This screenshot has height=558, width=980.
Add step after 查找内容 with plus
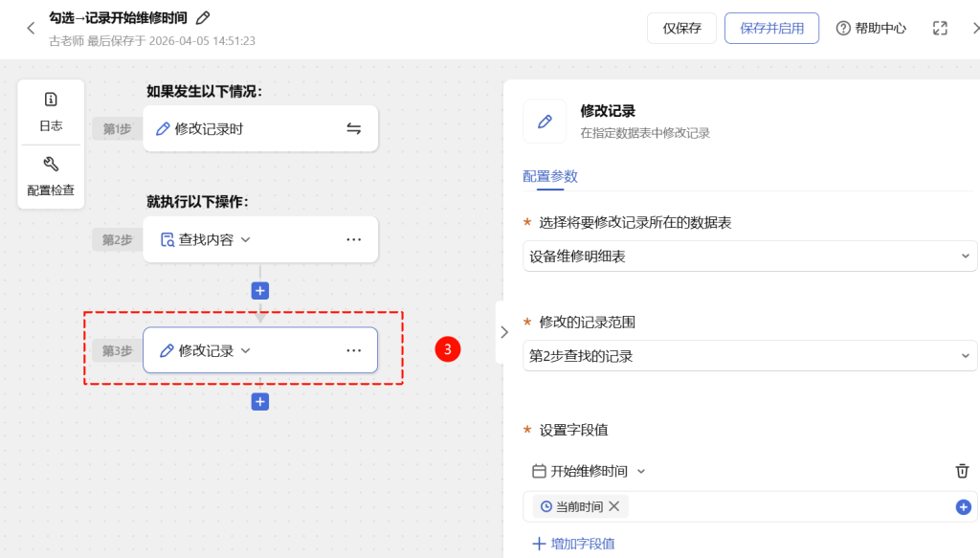(260, 291)
